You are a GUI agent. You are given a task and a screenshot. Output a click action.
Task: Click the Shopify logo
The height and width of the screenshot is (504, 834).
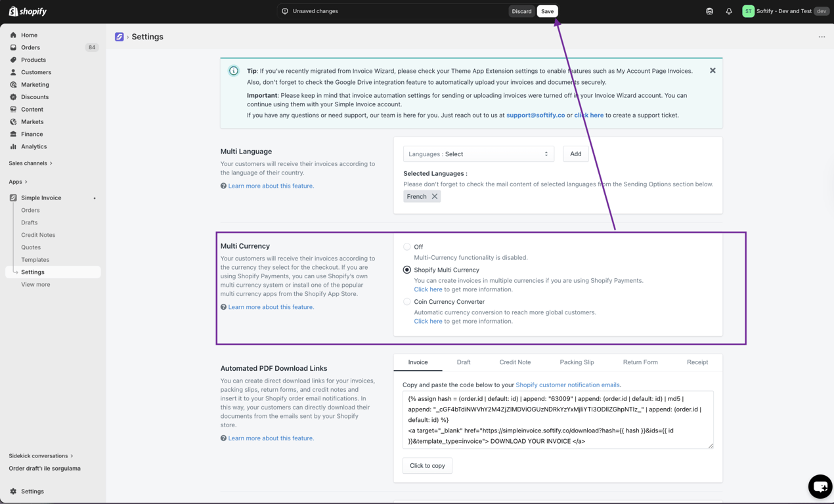(28, 11)
